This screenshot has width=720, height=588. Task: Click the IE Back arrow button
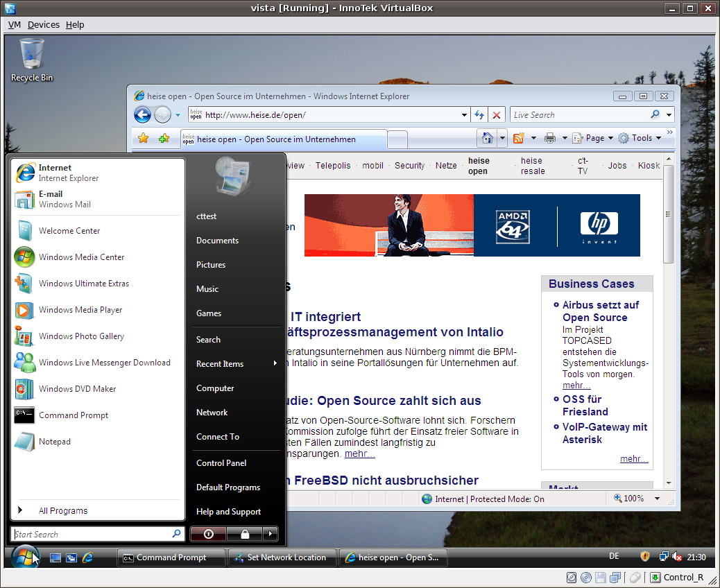142,114
